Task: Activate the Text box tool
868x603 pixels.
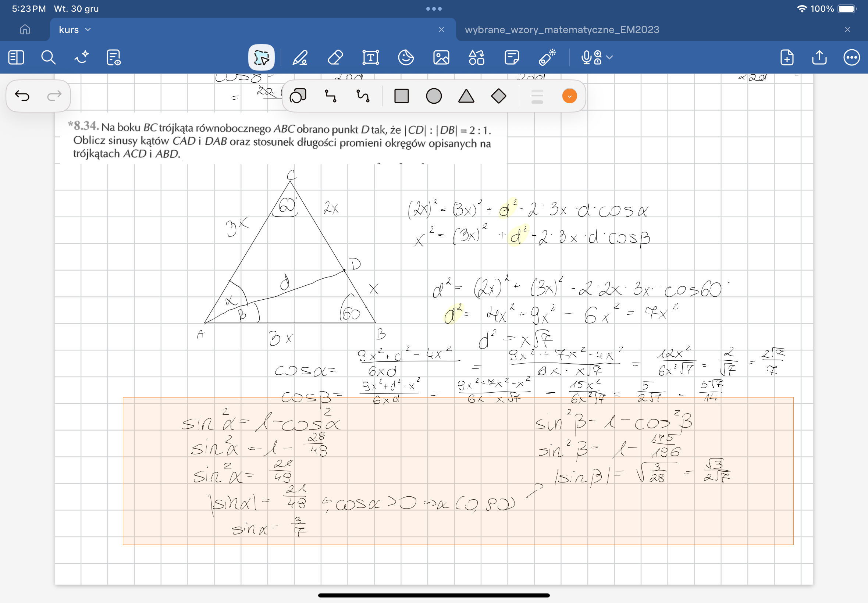Action: pyautogui.click(x=370, y=58)
